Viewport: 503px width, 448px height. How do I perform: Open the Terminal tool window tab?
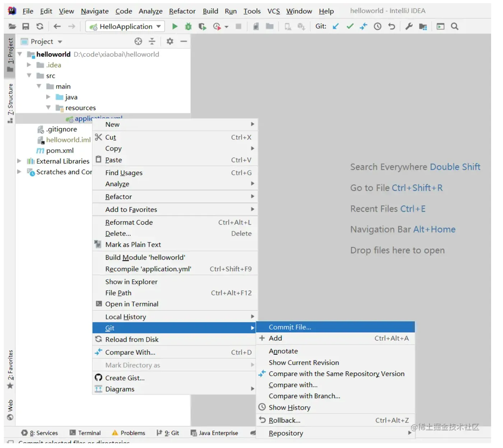click(85, 433)
